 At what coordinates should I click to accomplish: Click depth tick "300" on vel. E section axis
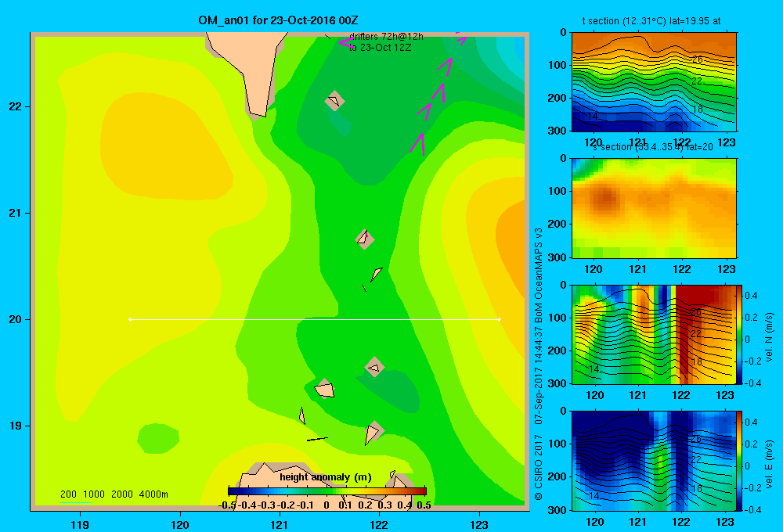pyautogui.click(x=559, y=509)
